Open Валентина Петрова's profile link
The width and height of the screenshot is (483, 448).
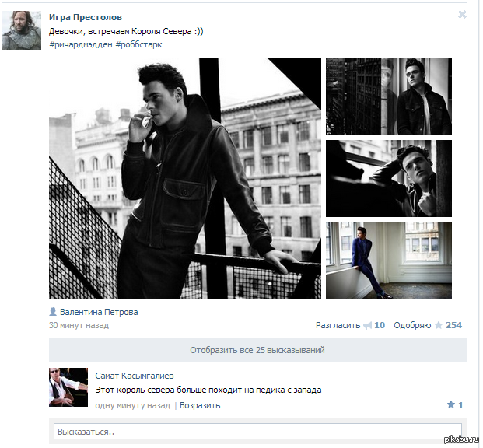click(99, 312)
